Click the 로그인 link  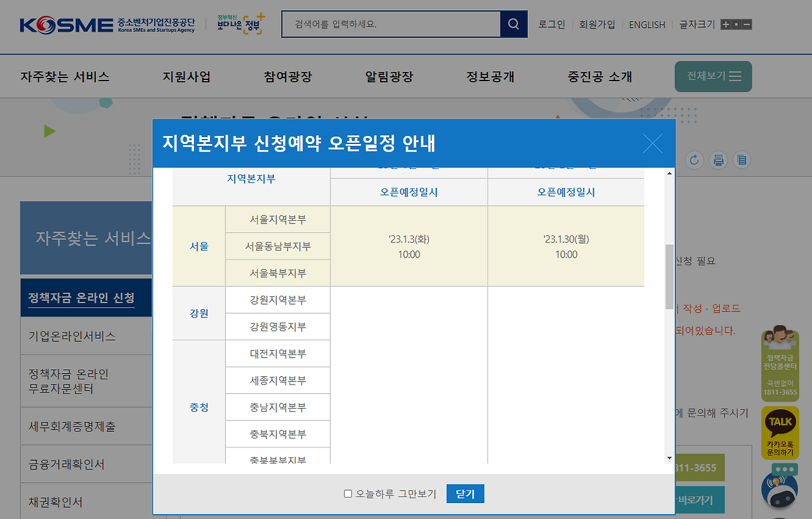pyautogui.click(x=551, y=24)
